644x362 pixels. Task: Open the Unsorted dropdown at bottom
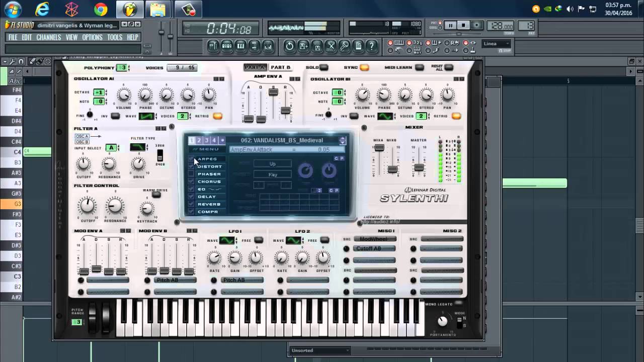coord(320,350)
